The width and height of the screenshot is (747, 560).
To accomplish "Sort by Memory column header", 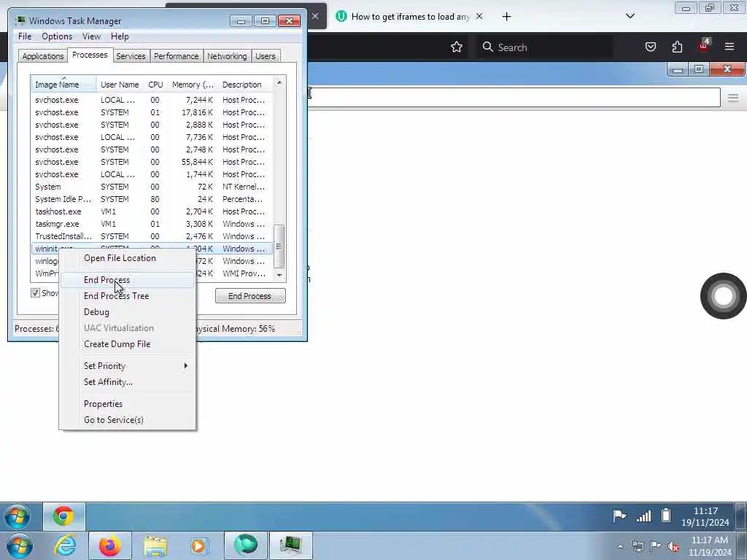I will point(193,85).
